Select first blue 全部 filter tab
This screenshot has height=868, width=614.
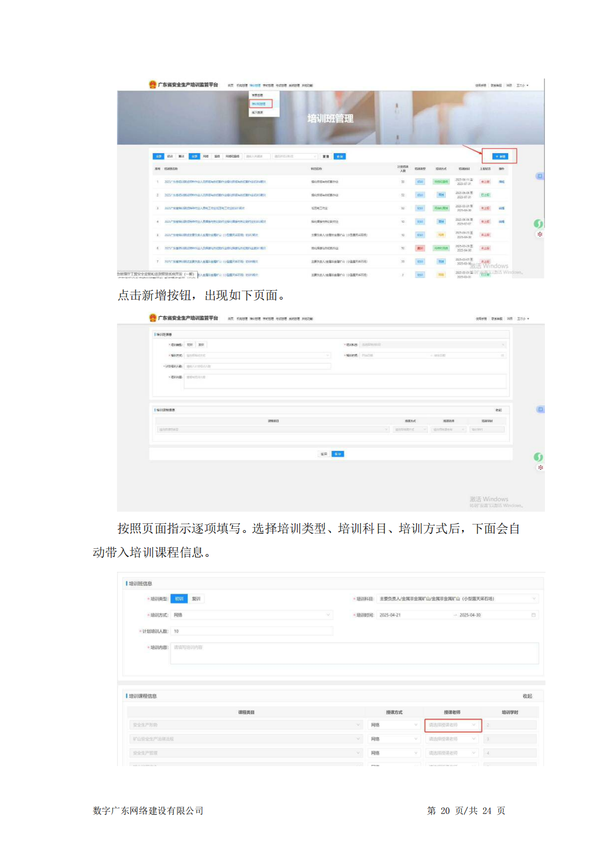coord(159,156)
